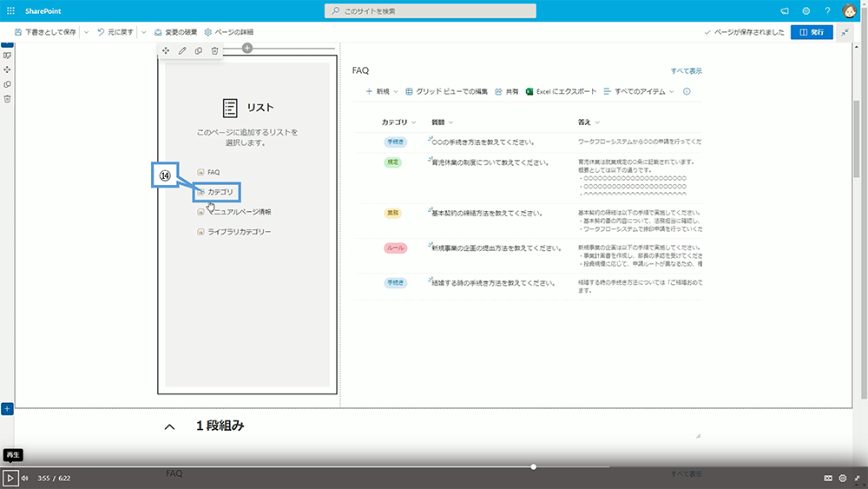Select the move web part icon

(x=166, y=50)
